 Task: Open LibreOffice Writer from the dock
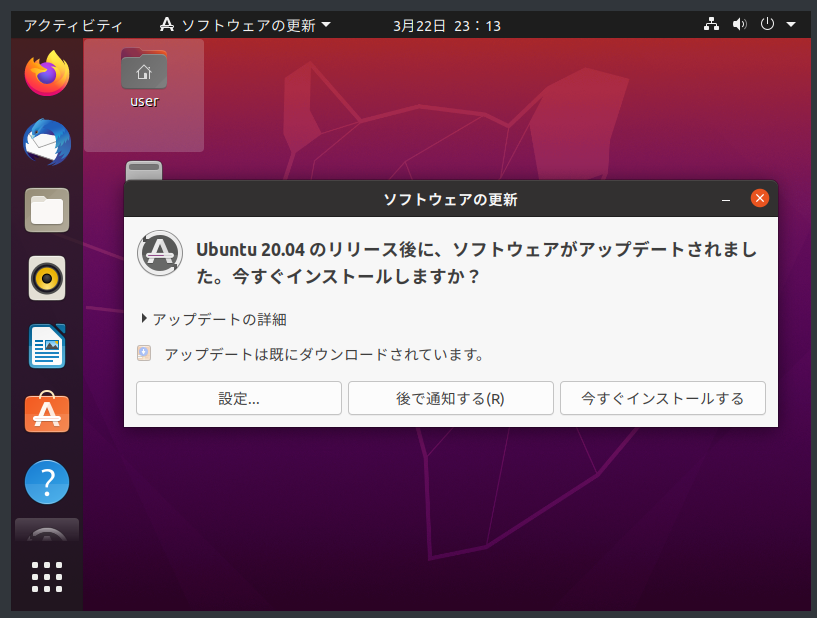tap(47, 346)
